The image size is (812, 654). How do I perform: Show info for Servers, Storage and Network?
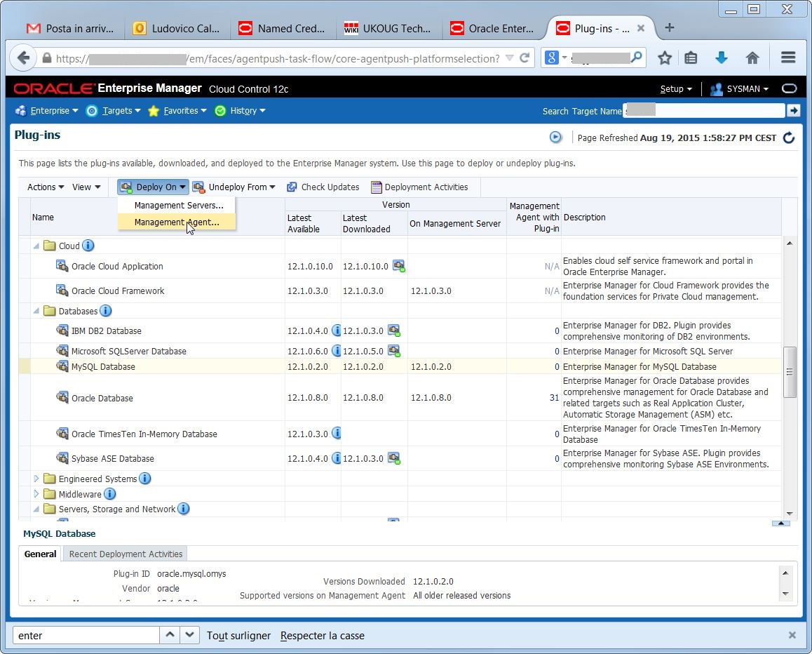[x=183, y=509]
